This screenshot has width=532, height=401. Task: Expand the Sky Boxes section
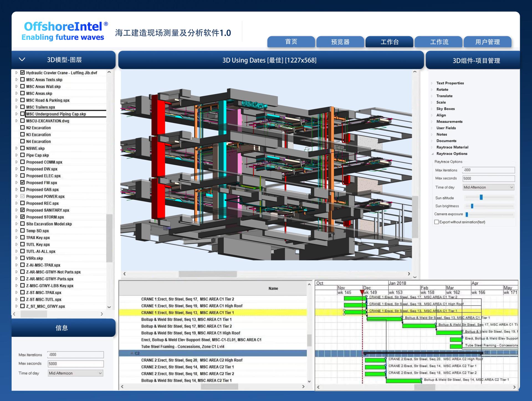(x=432, y=109)
